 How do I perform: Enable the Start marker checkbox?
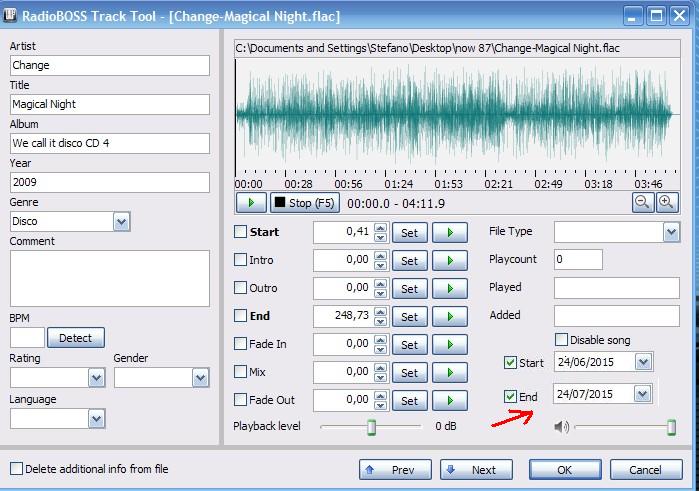tap(240, 231)
